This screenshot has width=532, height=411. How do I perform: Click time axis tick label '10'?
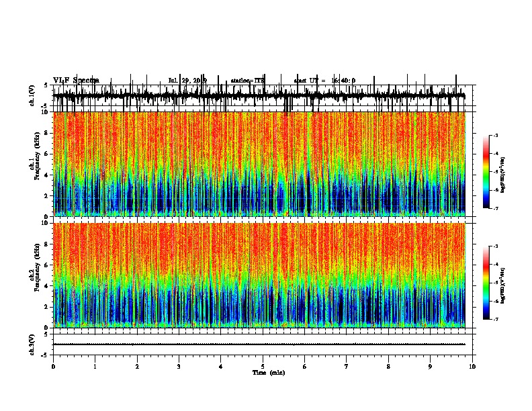click(x=472, y=367)
